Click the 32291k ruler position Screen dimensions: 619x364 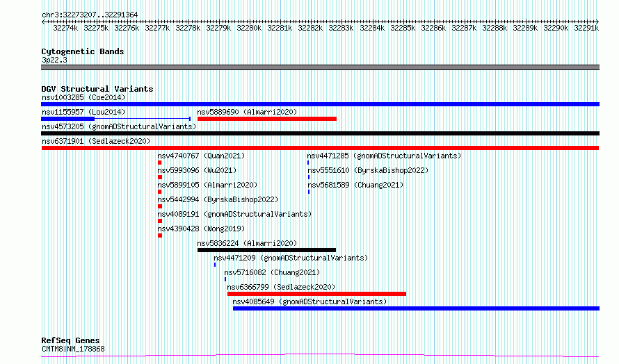pos(586,28)
